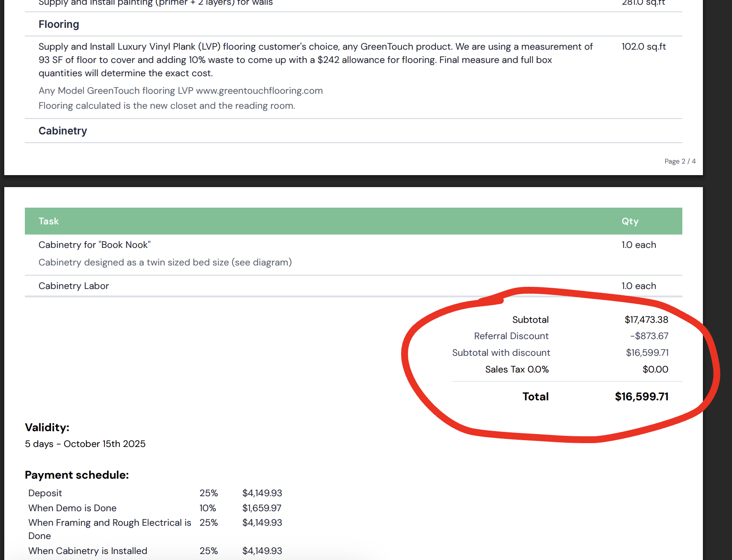The image size is (732, 560).
Task: Select the Deposit payment row label
Action: (45, 493)
